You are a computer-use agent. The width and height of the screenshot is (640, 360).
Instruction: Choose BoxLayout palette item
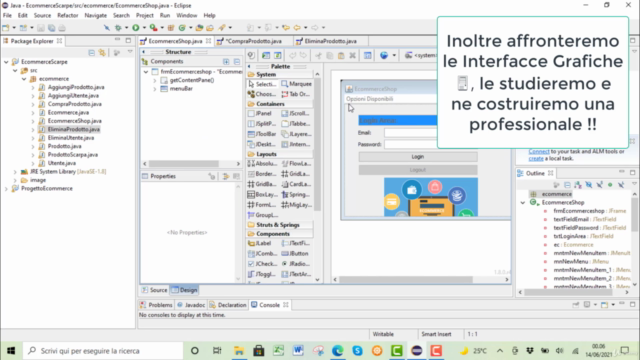click(x=262, y=195)
